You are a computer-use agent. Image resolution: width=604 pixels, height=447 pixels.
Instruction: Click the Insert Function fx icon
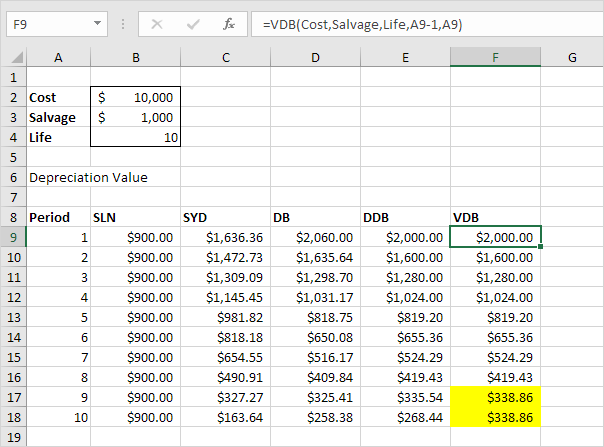[x=228, y=22]
